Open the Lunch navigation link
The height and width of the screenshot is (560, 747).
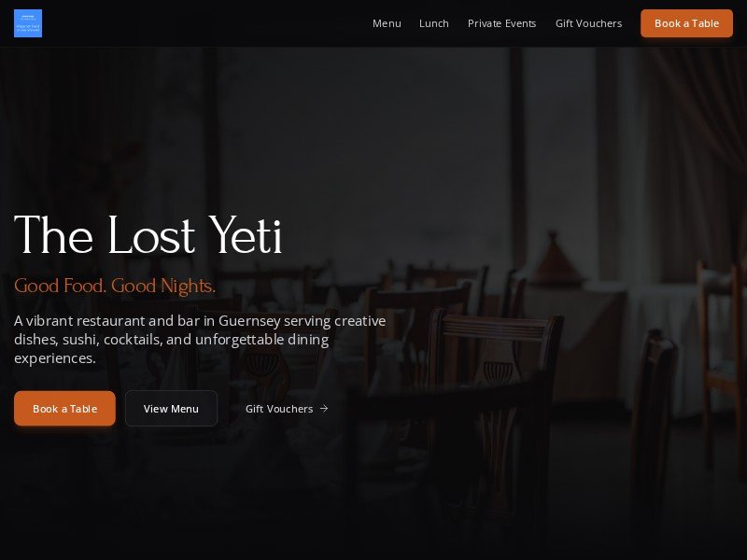(x=434, y=23)
